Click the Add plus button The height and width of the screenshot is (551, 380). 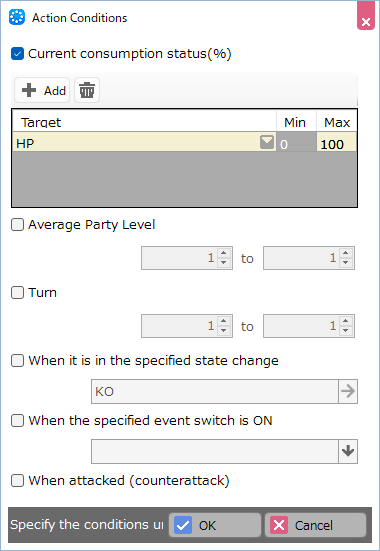click(42, 90)
